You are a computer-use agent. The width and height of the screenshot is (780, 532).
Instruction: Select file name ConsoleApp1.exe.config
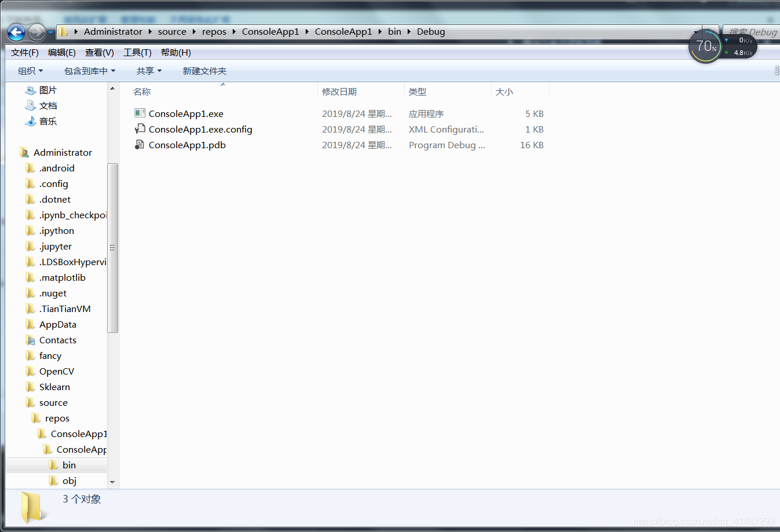(x=200, y=130)
